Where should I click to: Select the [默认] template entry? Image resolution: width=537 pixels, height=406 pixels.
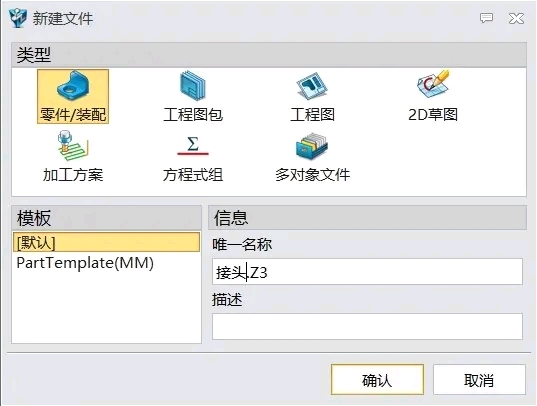pos(106,242)
